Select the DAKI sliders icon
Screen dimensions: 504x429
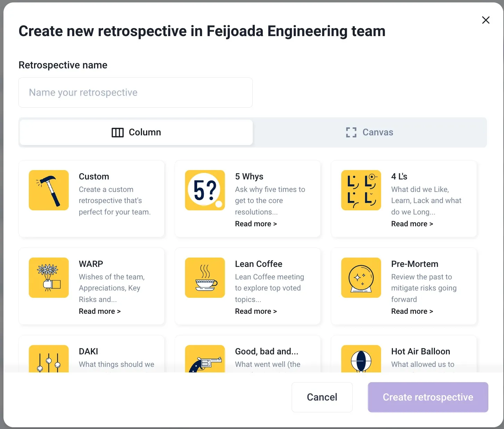pos(49,361)
